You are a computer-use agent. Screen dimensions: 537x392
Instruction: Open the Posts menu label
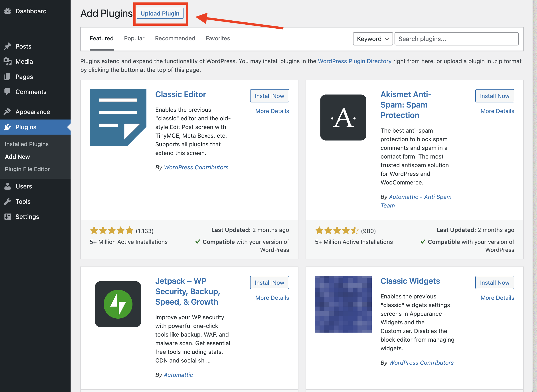(x=23, y=46)
